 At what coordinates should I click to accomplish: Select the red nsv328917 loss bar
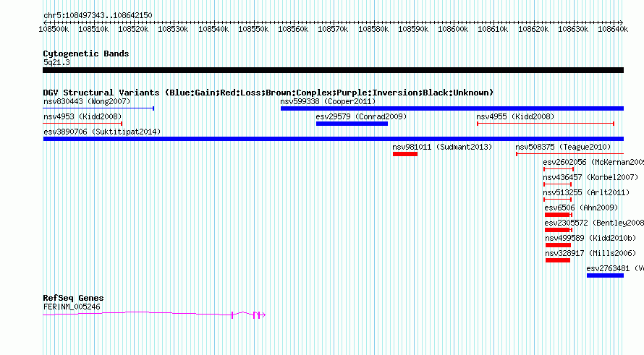pyautogui.click(x=558, y=260)
